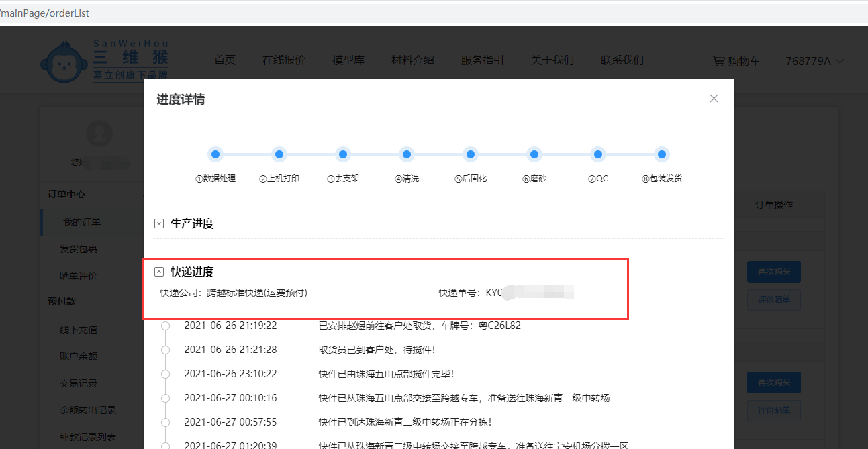This screenshot has height=449, width=868.
Task: Open the 768779A account dropdown
Action: pyautogui.click(x=814, y=61)
